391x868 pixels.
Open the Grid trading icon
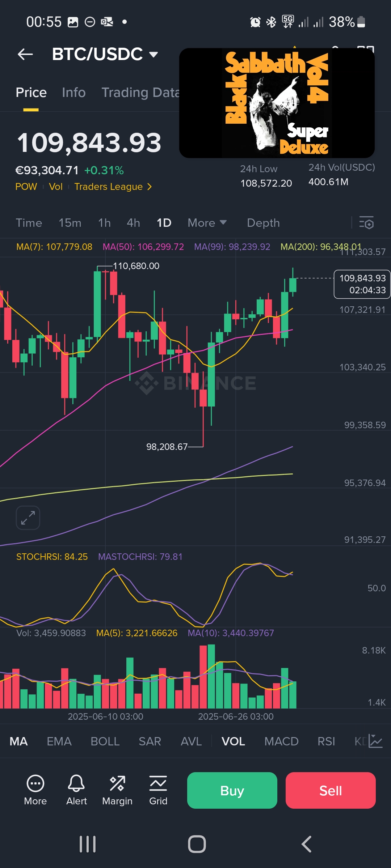(x=158, y=790)
